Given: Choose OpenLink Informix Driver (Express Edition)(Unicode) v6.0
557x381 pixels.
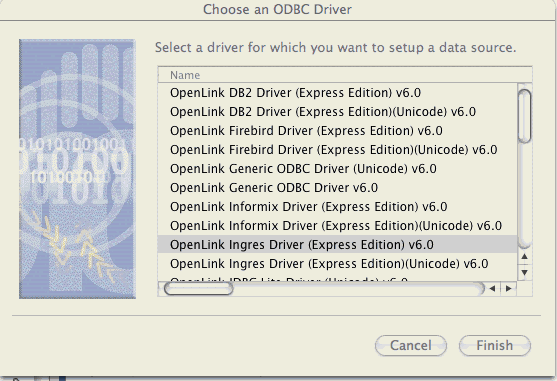Looking at the screenshot, I should pos(337,226).
